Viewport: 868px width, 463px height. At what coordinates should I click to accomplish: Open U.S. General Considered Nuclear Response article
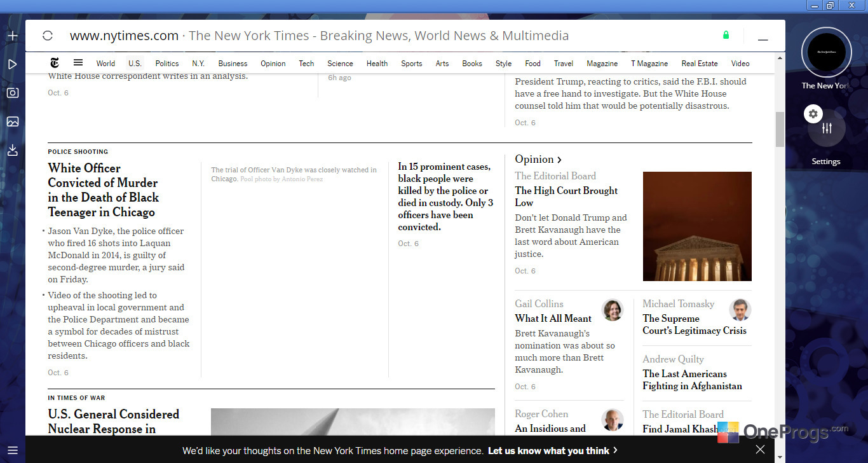113,422
